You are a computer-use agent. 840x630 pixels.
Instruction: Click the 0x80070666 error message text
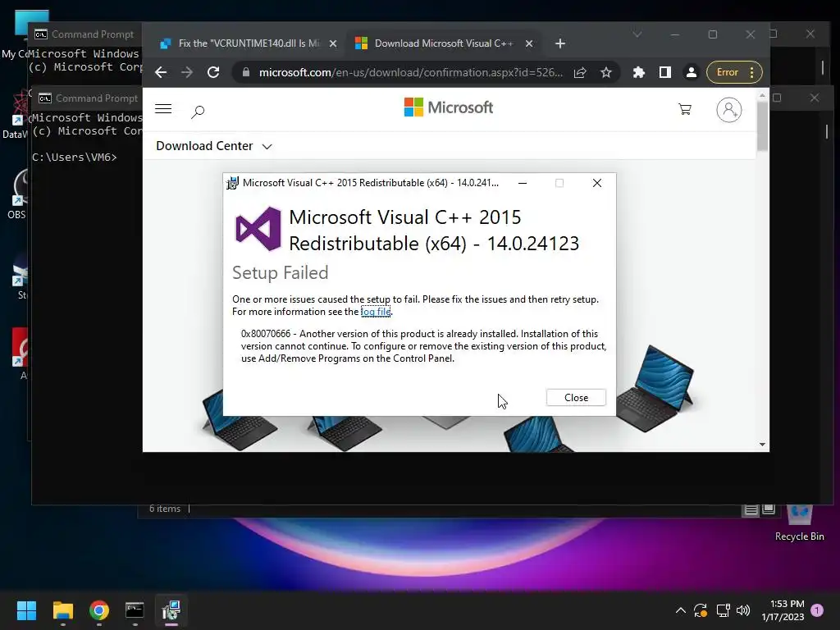(x=424, y=346)
